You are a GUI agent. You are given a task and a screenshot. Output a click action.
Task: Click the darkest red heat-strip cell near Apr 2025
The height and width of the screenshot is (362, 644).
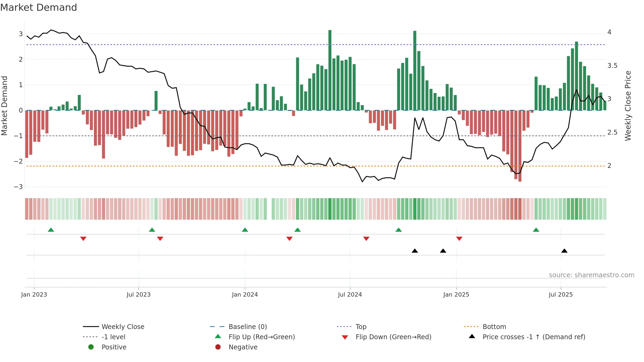[x=520, y=209]
